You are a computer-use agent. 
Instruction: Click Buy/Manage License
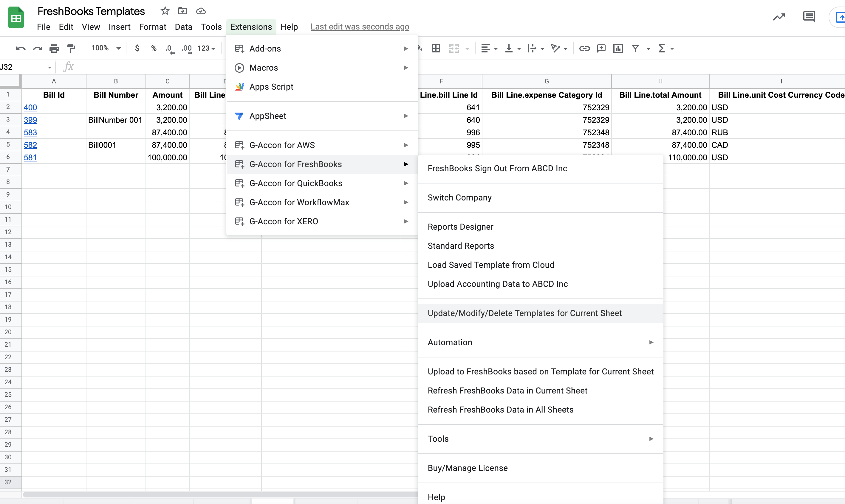coord(541,468)
